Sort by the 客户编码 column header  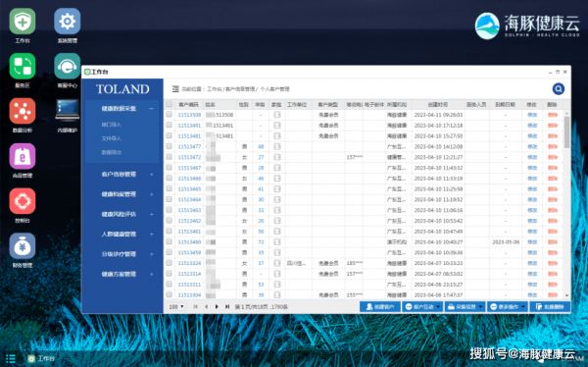[188, 104]
